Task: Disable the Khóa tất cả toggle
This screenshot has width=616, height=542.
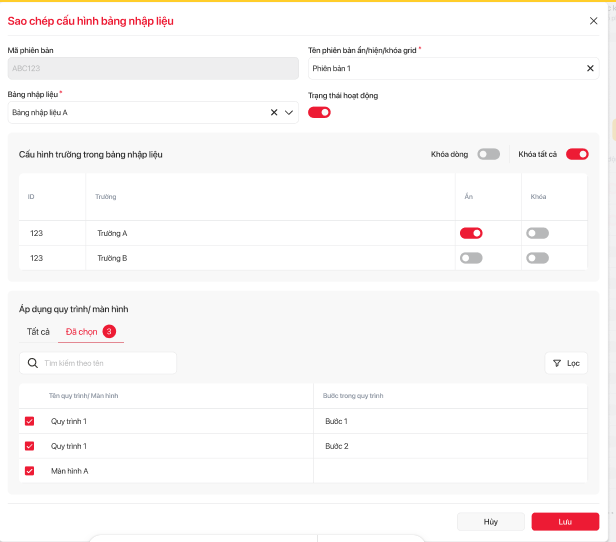Action: pos(577,154)
